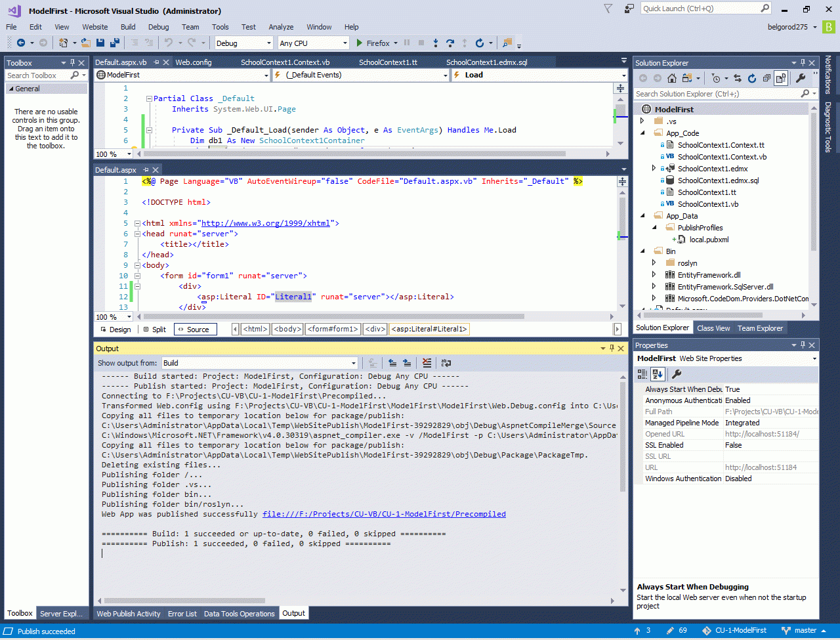Switch the editor to Split view

coord(154,330)
